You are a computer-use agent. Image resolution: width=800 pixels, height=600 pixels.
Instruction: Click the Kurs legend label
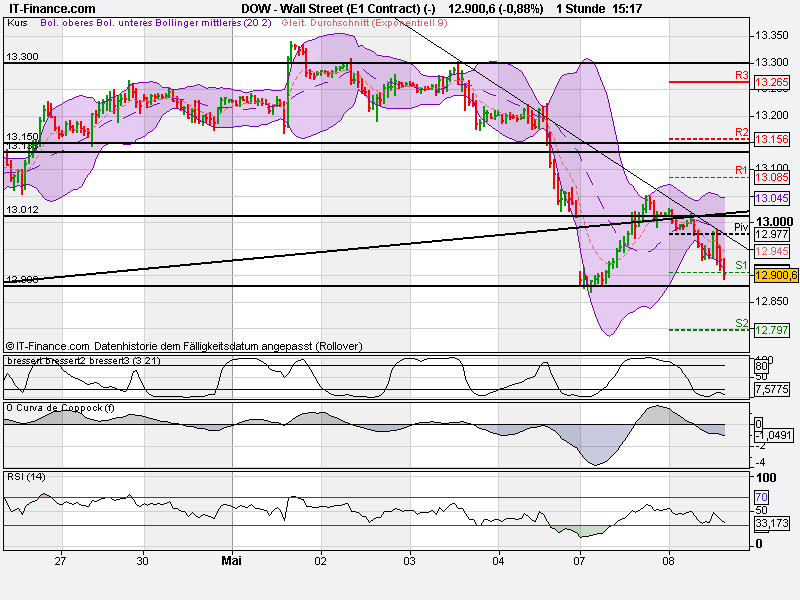[18, 23]
